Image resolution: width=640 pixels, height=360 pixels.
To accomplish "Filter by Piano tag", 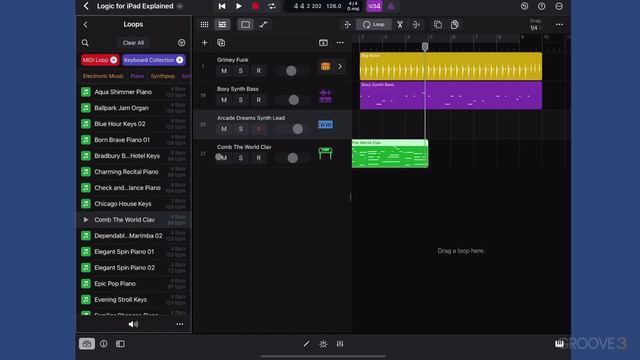I will point(137,76).
